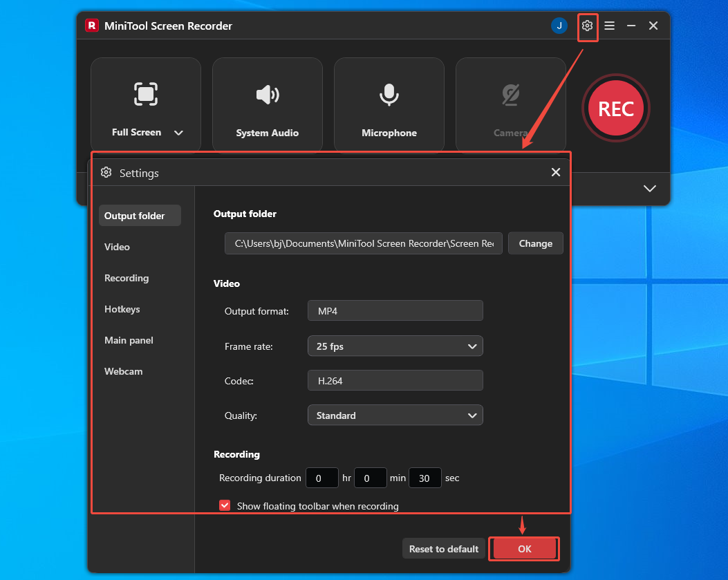Screen dimensions: 728x580
Task: Click the Settings dialog gear icon
Action: [x=106, y=172]
